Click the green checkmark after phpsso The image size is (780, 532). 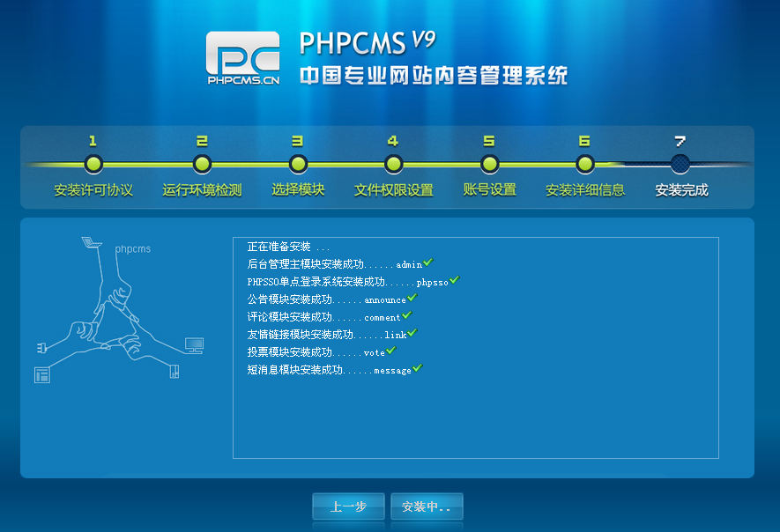click(x=455, y=280)
